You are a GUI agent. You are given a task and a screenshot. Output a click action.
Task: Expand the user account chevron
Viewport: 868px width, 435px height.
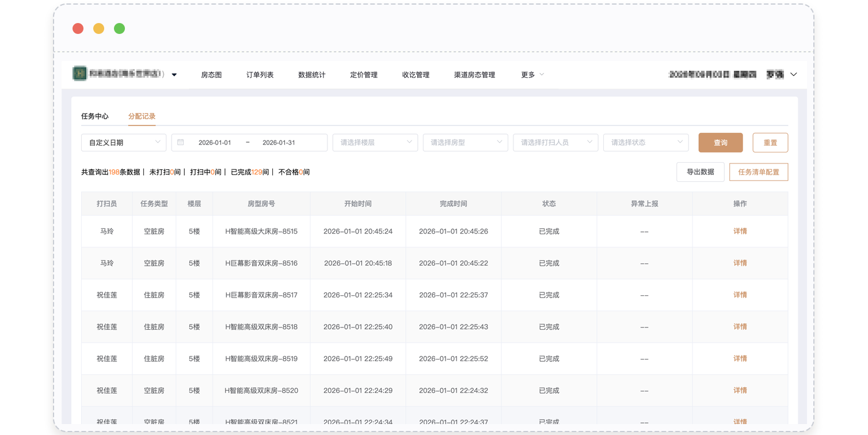794,75
